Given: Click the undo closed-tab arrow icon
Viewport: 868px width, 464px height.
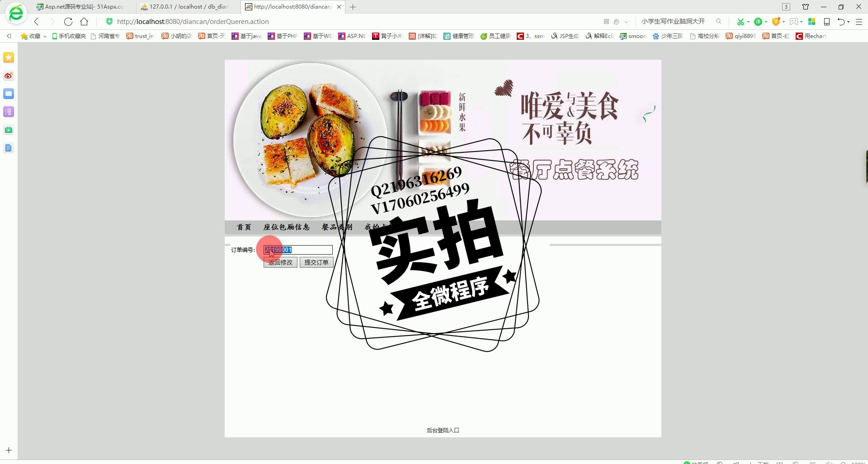Looking at the screenshot, I should coord(841,21).
